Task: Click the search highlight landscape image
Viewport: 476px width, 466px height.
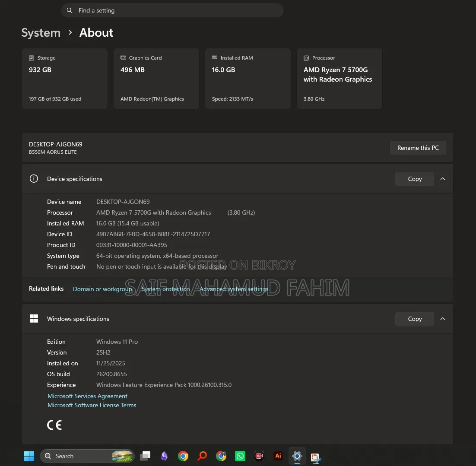Action: point(122,456)
